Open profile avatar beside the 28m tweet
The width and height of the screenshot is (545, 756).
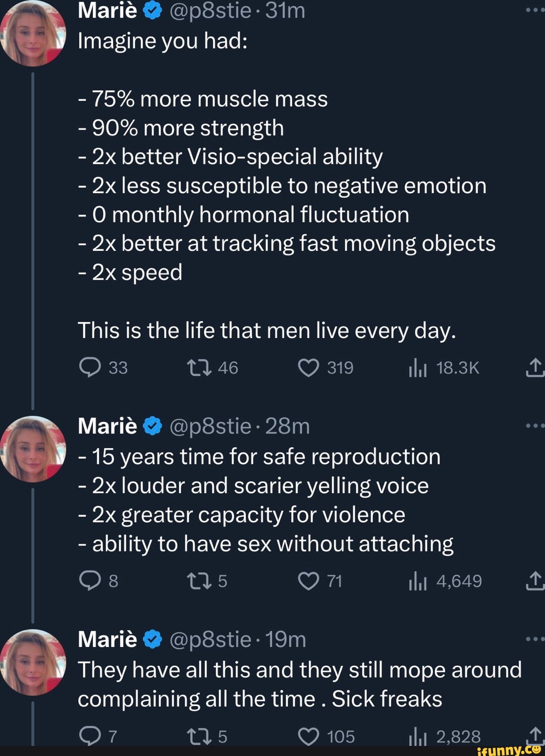pos(33,449)
